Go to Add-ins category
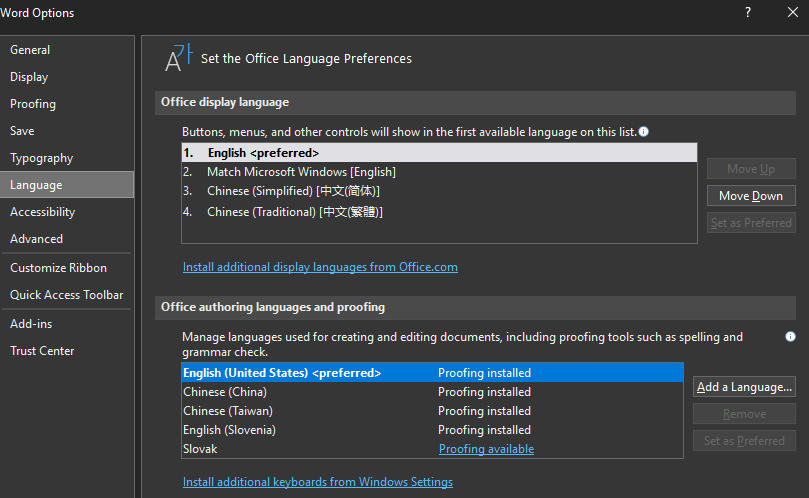The height and width of the screenshot is (498, 809). (67, 324)
